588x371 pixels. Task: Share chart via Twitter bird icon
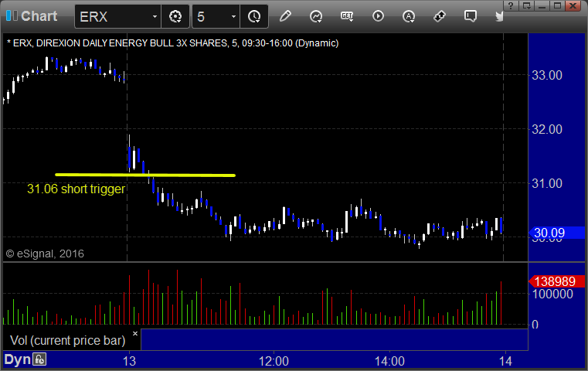tap(499, 16)
